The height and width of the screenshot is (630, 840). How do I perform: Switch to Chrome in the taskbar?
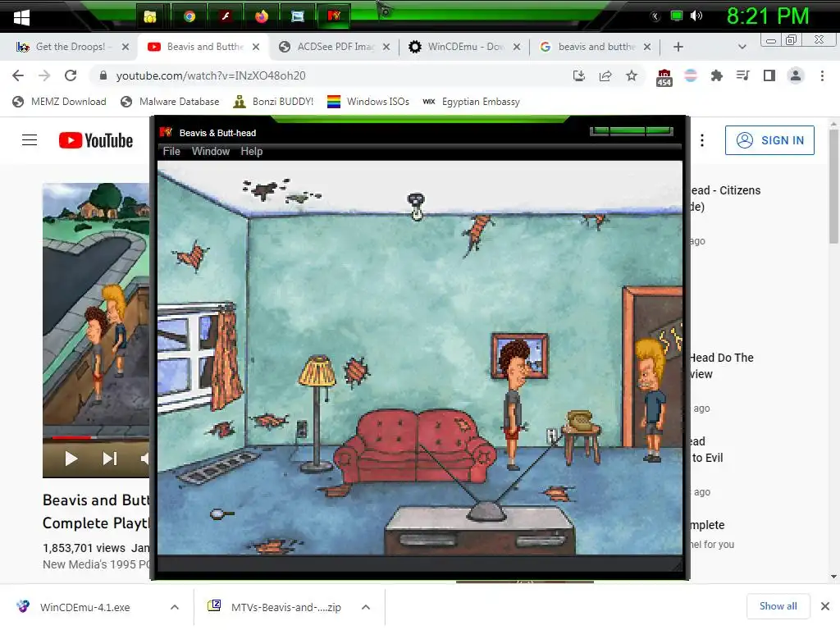coord(189,16)
